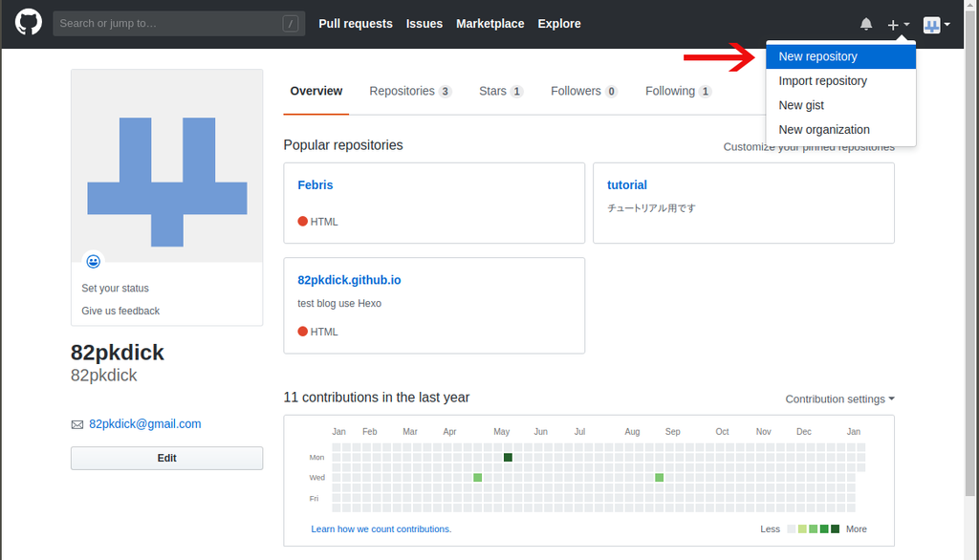The width and height of the screenshot is (979, 560).
Task: Click the GitHub Octocat logo
Action: click(28, 22)
